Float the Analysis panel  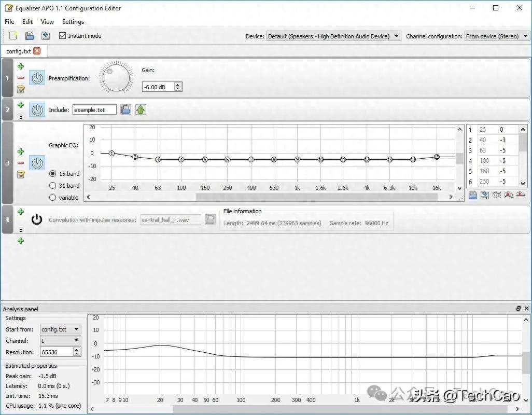click(518, 309)
